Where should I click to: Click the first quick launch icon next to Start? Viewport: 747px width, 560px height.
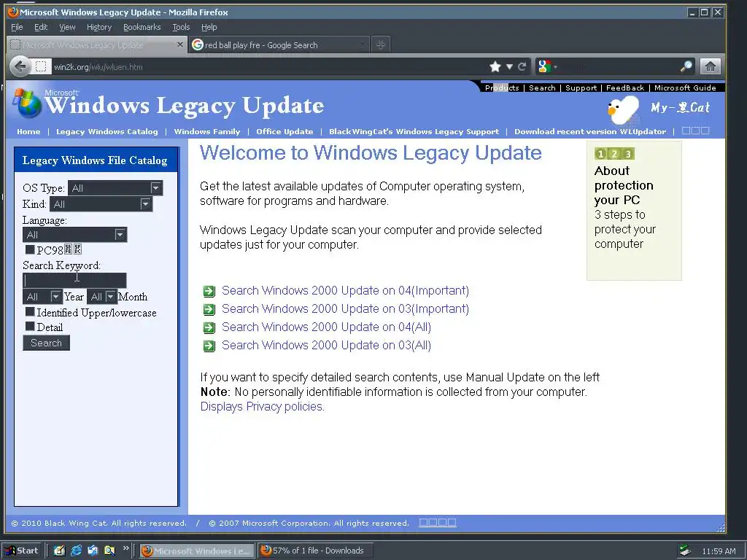click(x=59, y=551)
